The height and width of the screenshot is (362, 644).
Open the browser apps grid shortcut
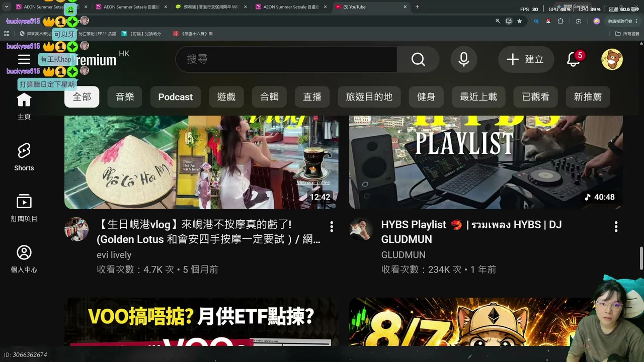[x=7, y=34]
